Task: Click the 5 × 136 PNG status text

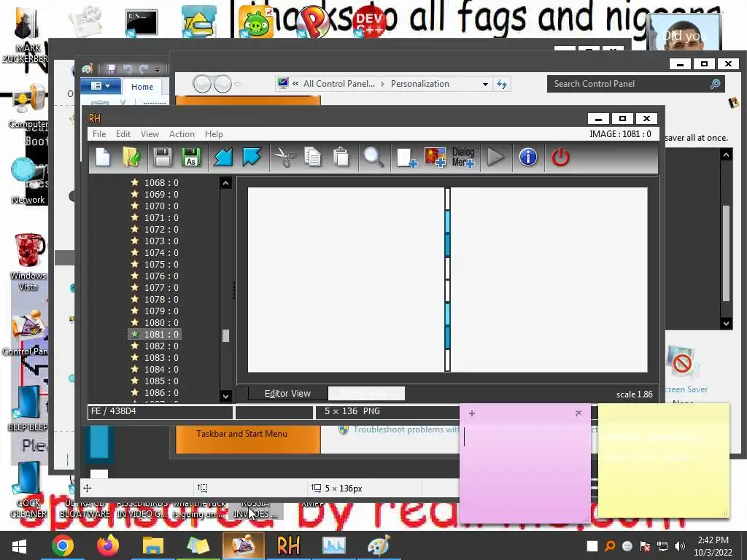Action: (352, 411)
